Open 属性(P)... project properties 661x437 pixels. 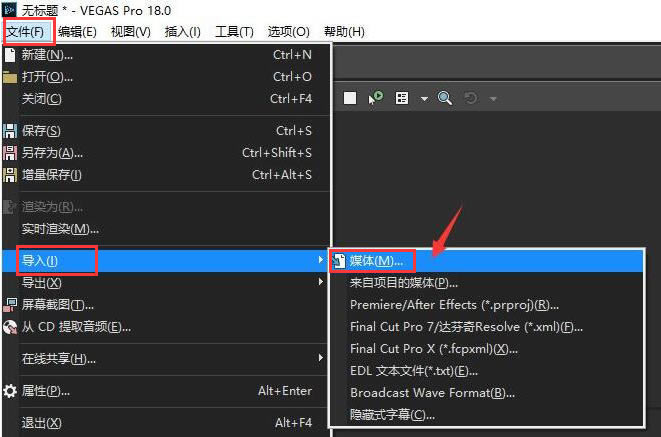point(166,391)
